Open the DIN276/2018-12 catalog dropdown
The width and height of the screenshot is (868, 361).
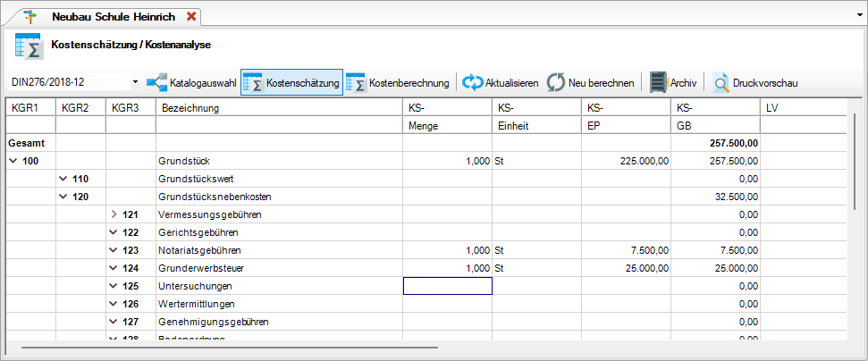point(136,82)
